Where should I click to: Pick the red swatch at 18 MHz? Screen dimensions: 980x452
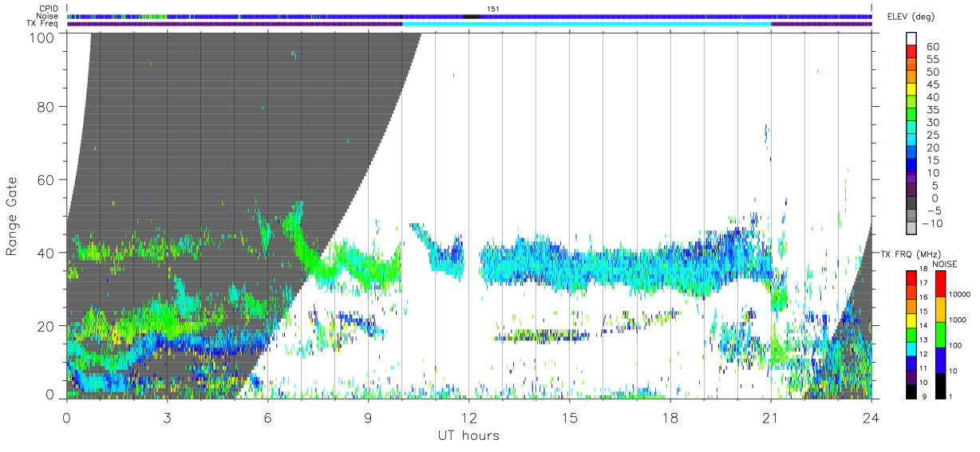click(x=911, y=277)
